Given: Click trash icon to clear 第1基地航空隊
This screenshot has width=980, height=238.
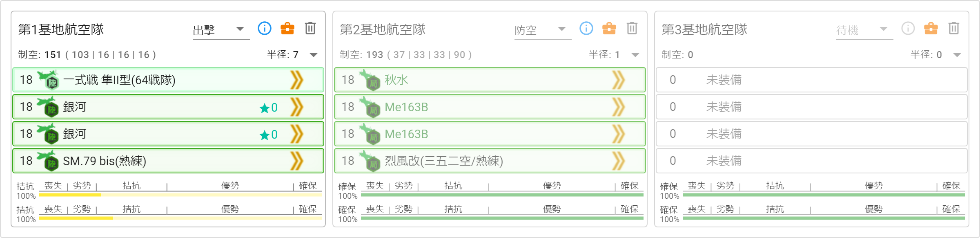Looking at the screenshot, I should (x=310, y=29).
